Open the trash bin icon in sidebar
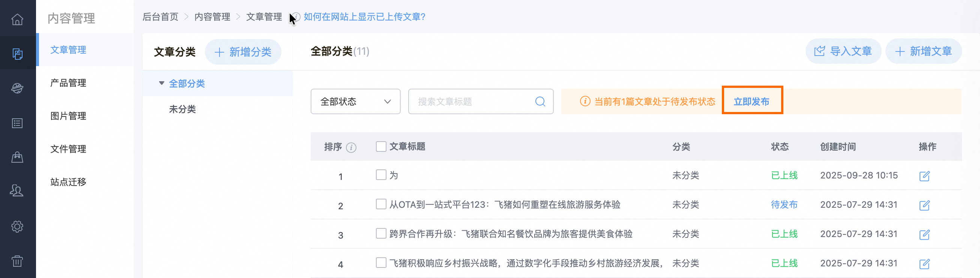The width and height of the screenshot is (980, 278). [x=17, y=261]
